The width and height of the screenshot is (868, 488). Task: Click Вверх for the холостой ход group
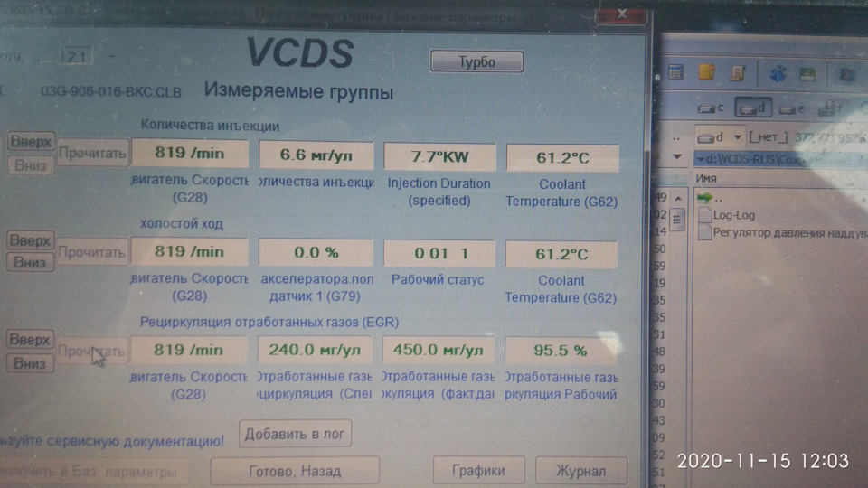coord(31,240)
